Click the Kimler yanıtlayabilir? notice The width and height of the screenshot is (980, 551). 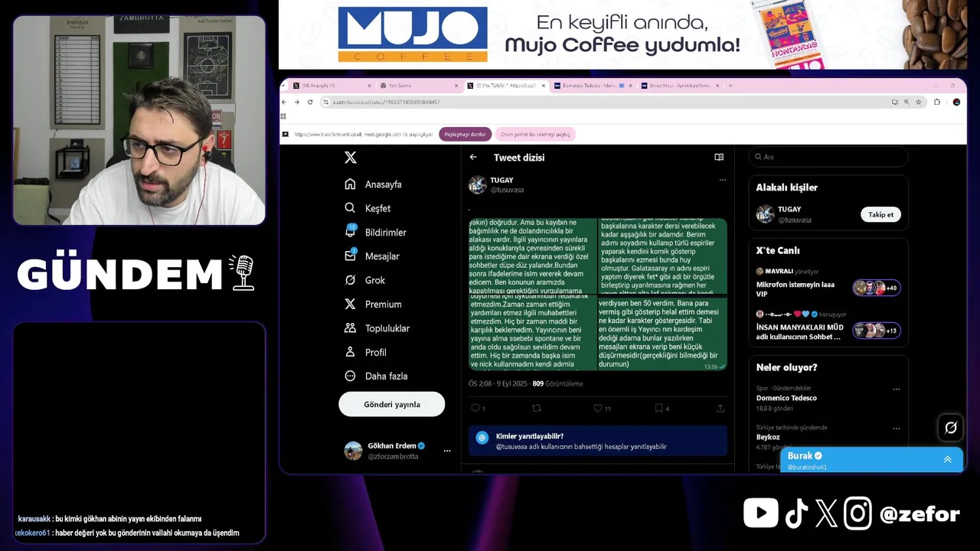598,441
